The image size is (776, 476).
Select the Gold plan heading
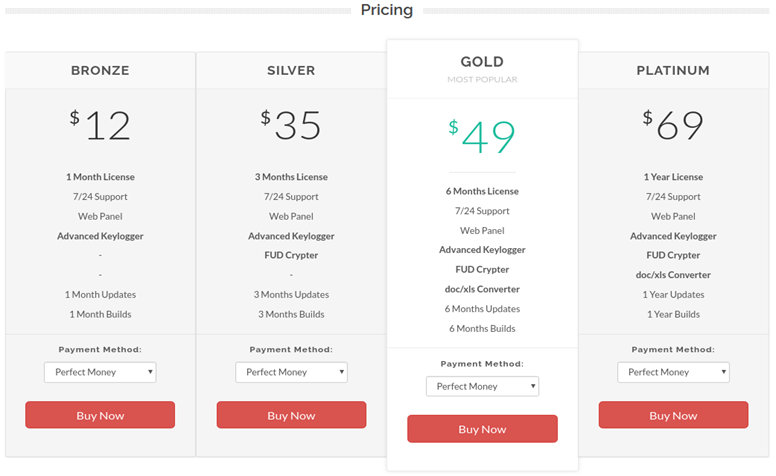point(482,62)
